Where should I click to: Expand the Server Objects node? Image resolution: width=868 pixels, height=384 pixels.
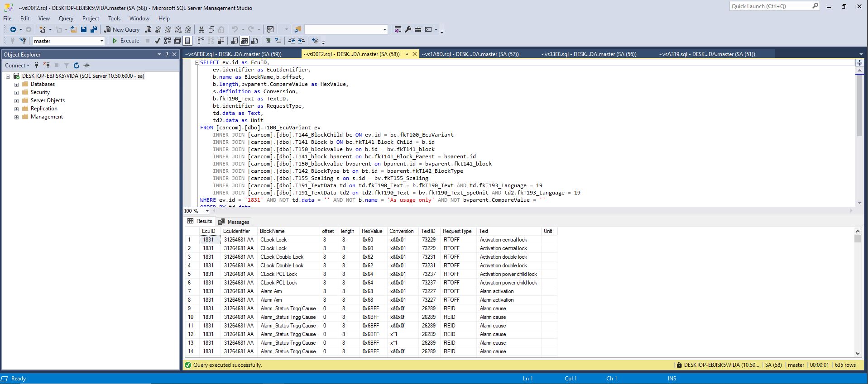click(x=17, y=101)
